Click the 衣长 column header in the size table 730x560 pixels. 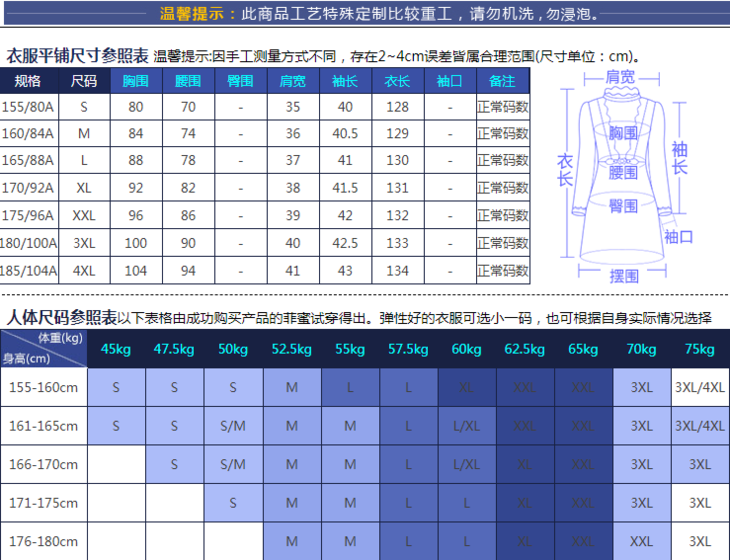tap(397, 81)
